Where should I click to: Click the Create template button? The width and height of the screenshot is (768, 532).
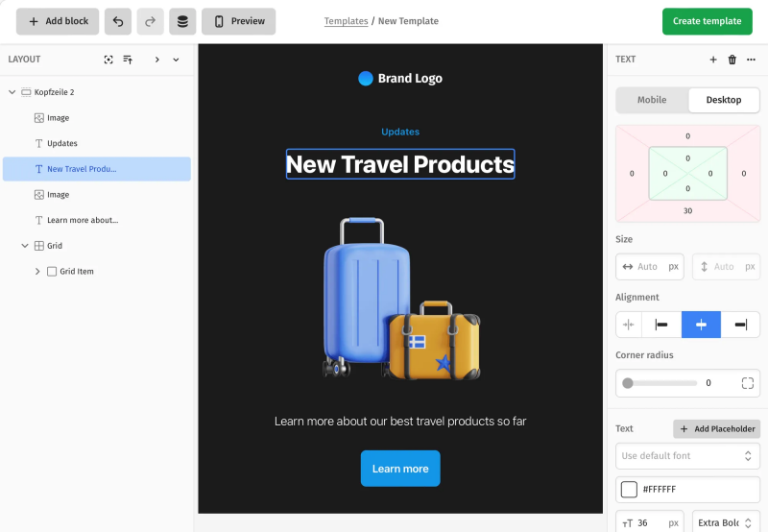point(707,21)
